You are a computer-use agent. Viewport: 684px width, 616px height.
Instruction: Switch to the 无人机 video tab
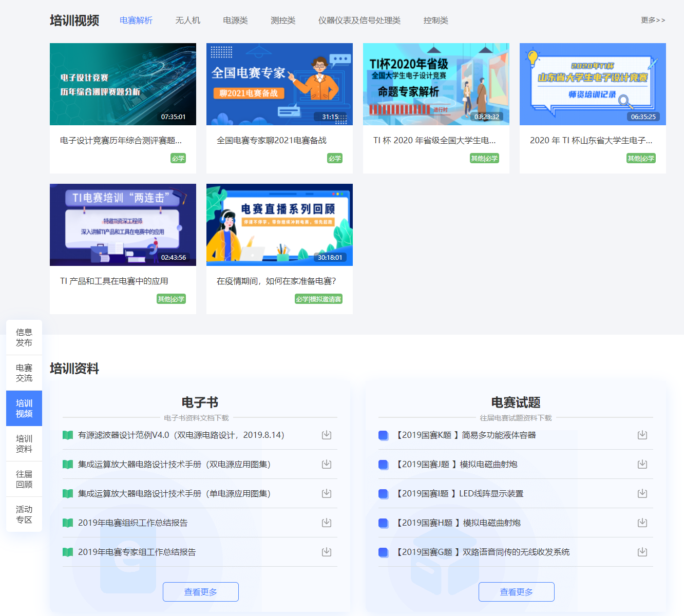tap(187, 21)
